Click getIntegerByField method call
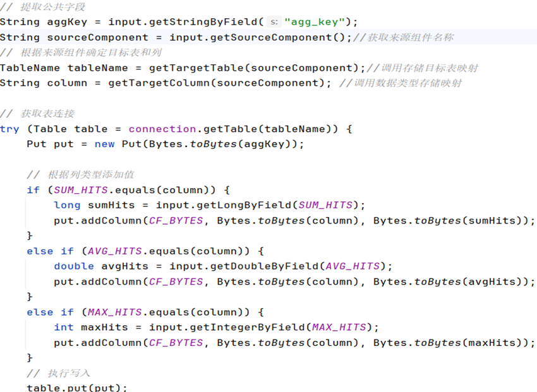The image size is (537, 392). [x=247, y=328]
